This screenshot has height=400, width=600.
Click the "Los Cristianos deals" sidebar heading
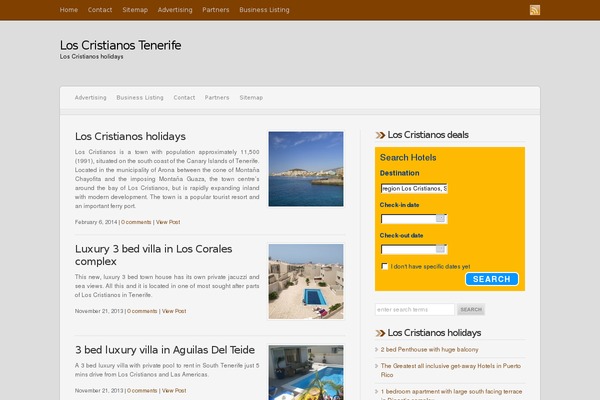[x=428, y=135]
